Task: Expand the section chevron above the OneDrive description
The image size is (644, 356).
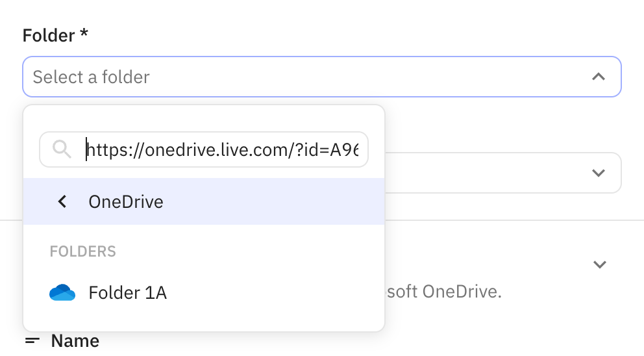Action: (600, 264)
